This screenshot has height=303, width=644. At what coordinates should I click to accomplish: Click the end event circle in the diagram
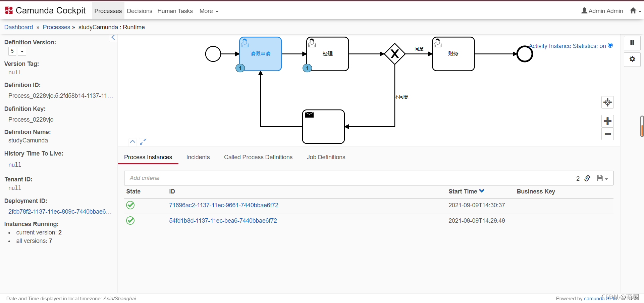[x=525, y=54]
